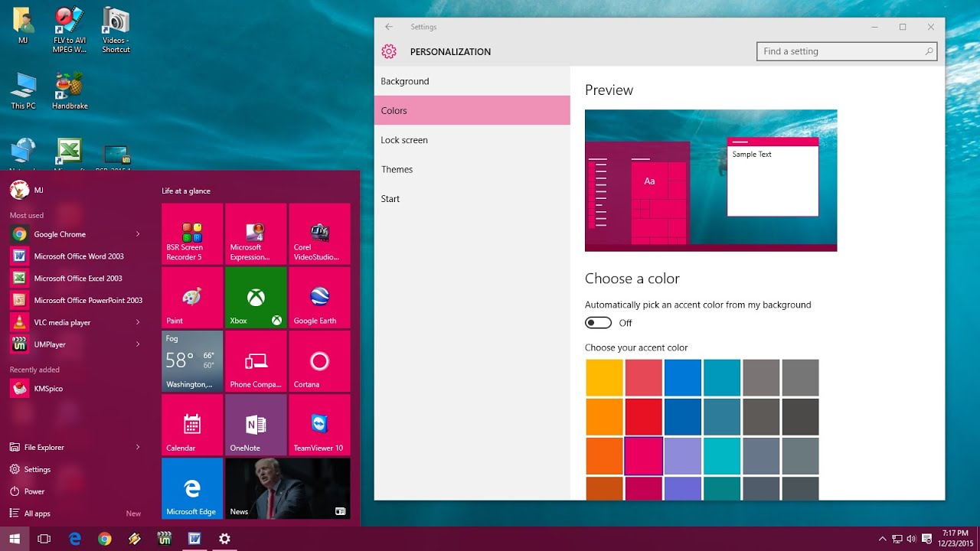Open Phone Companion tile
The width and height of the screenshot is (980, 551).
pyautogui.click(x=256, y=360)
